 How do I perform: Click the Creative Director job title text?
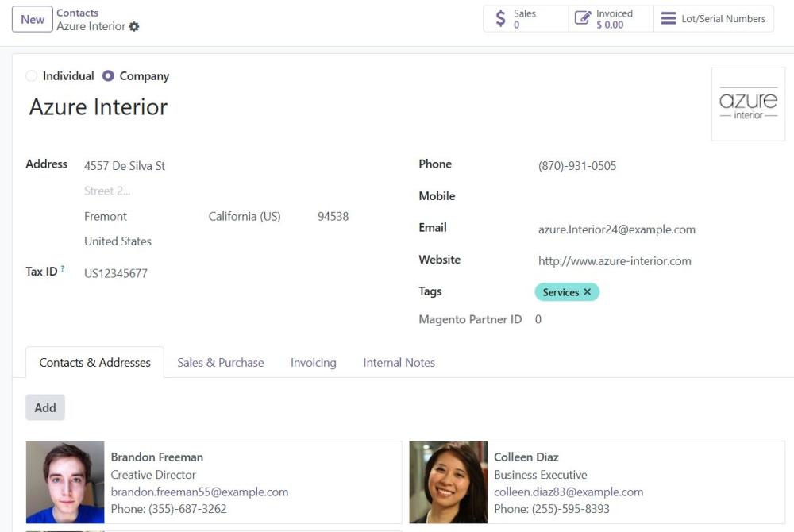[153, 475]
